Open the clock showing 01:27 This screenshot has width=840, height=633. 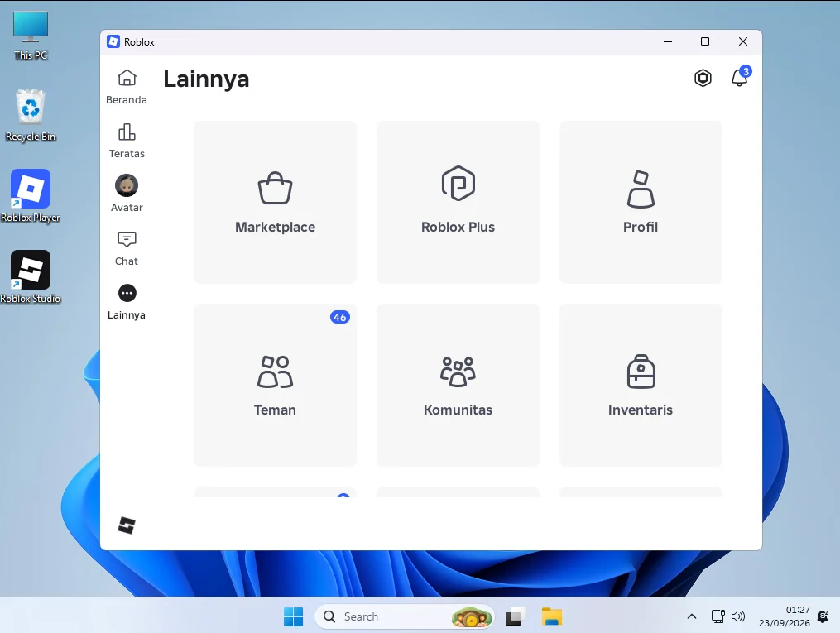(785, 616)
